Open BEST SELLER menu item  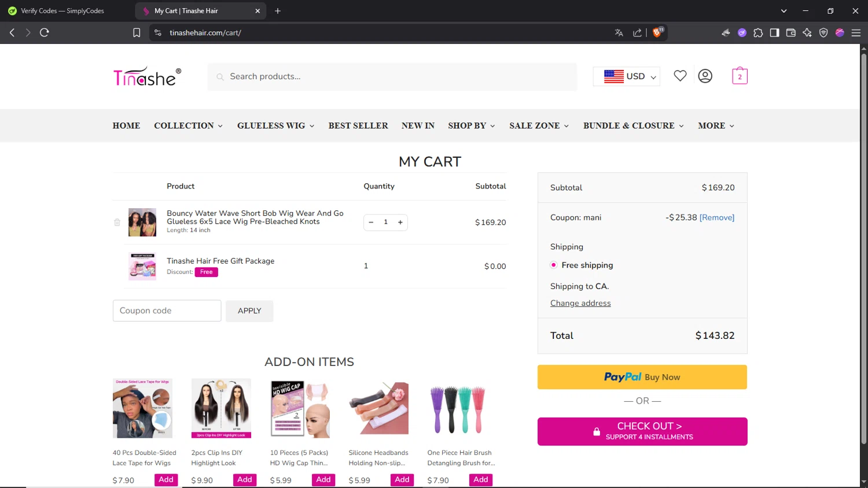358,125
